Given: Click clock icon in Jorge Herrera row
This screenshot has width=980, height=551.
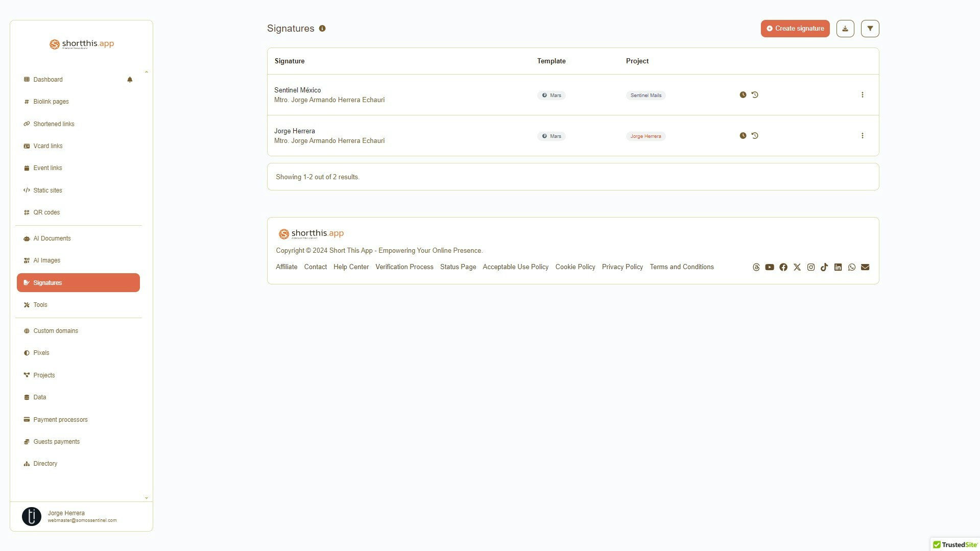Looking at the screenshot, I should pos(743,136).
